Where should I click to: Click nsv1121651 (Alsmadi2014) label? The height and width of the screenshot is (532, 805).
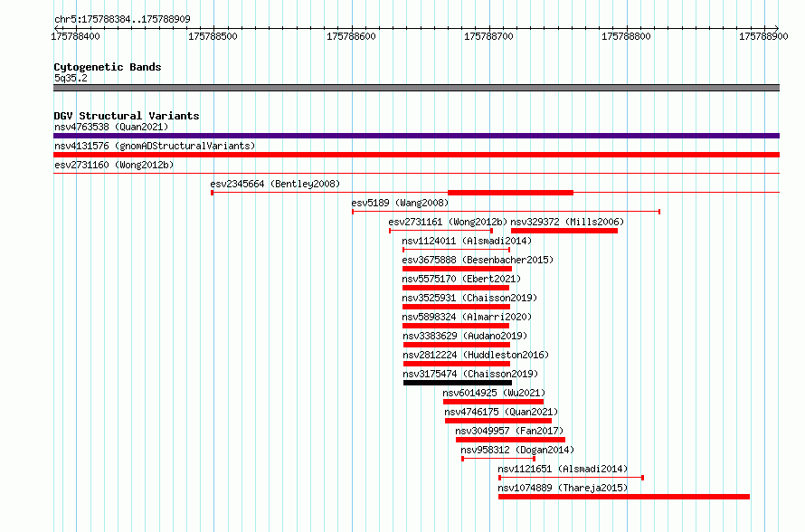click(x=563, y=469)
